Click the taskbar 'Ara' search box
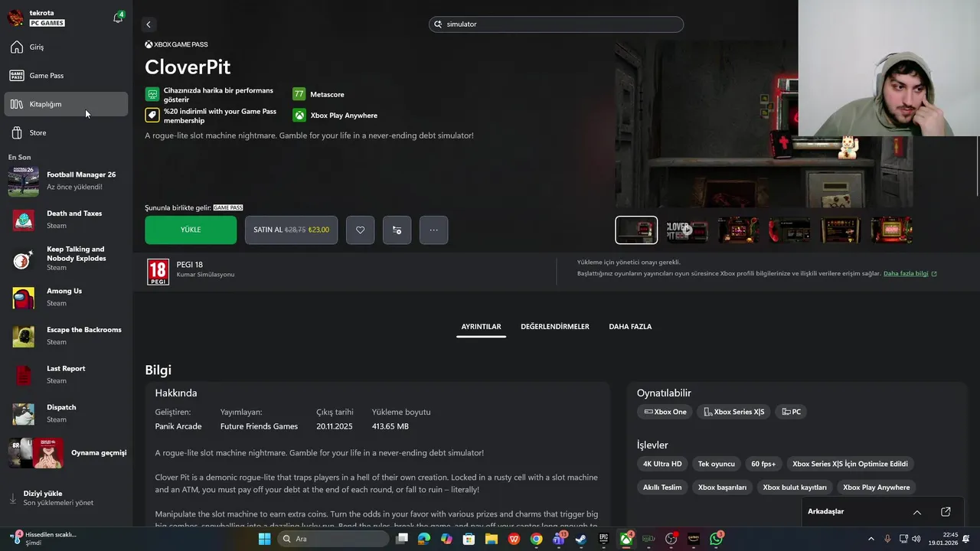Screen dimensions: 980x551 click(x=332, y=539)
